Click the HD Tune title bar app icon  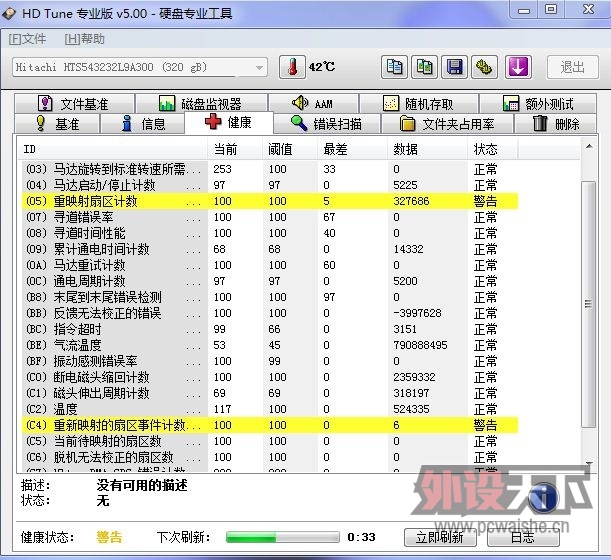coord(9,13)
